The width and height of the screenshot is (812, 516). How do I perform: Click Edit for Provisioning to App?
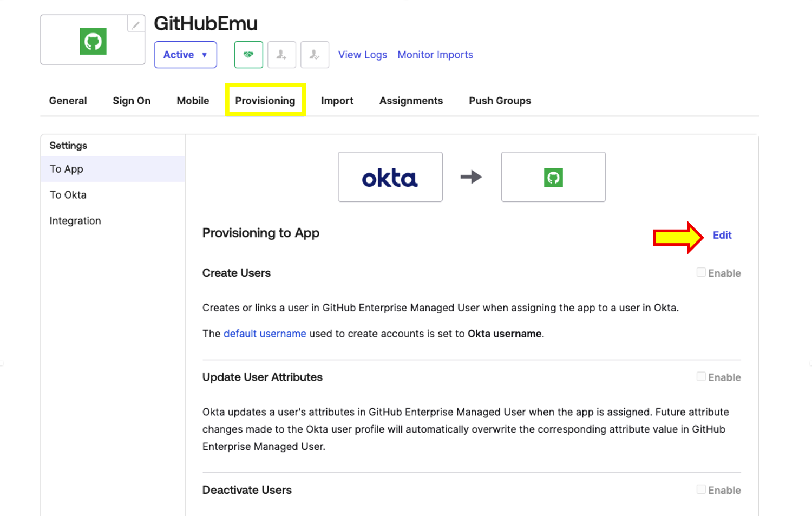(722, 235)
